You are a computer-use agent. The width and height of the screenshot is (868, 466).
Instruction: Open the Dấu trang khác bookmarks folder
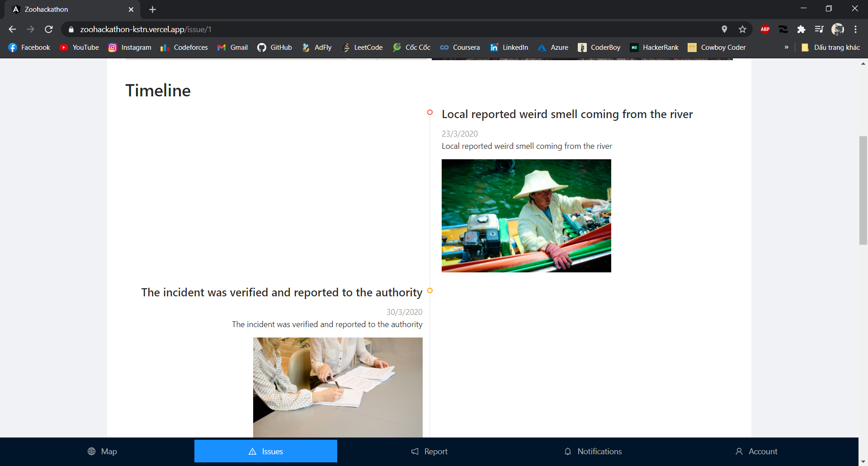coord(830,48)
